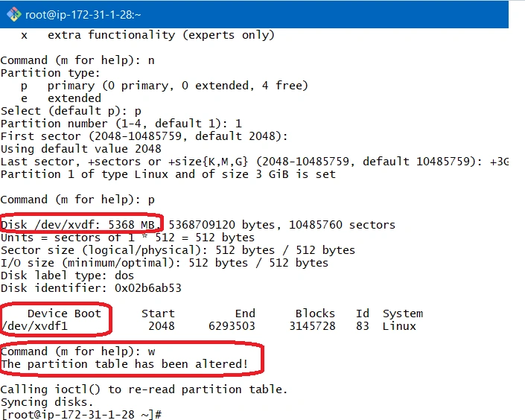Click the Blocks value 3145728
This screenshot has height=420, width=525.
pos(312,326)
